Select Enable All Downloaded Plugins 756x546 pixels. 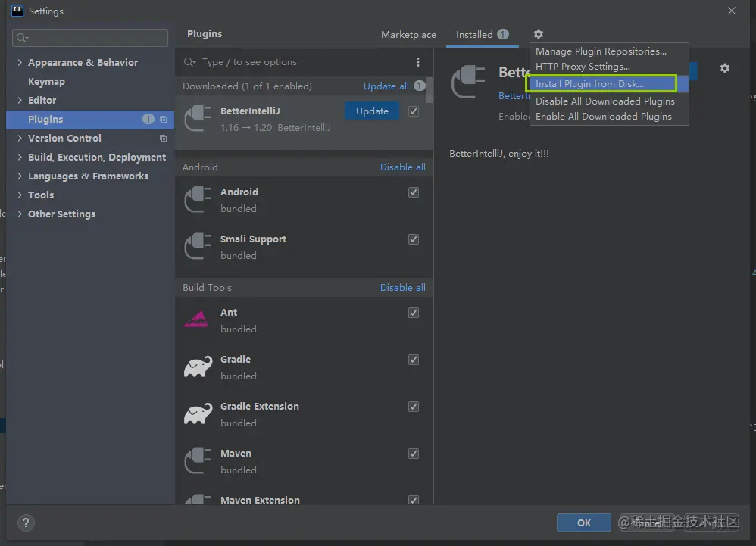pos(609,117)
